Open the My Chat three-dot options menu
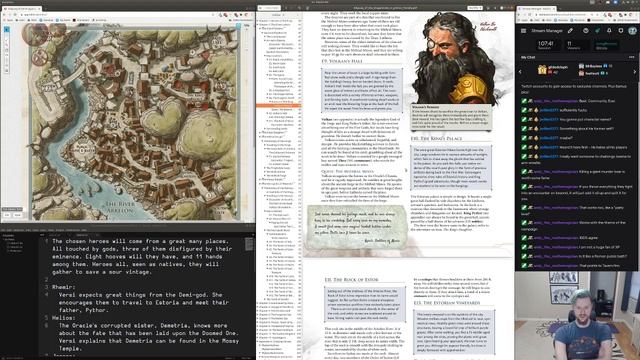Image resolution: width=640 pixels, height=360 pixels. [x=631, y=58]
